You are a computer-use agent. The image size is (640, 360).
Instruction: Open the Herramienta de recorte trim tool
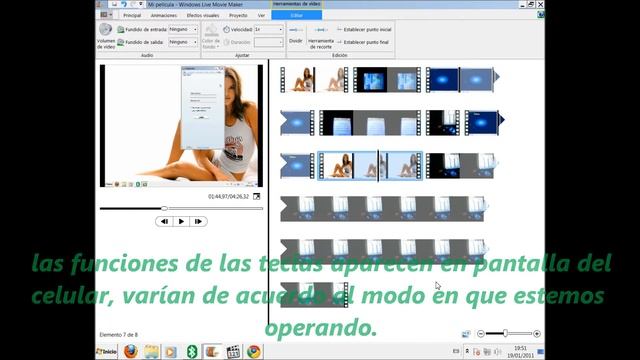[321, 37]
